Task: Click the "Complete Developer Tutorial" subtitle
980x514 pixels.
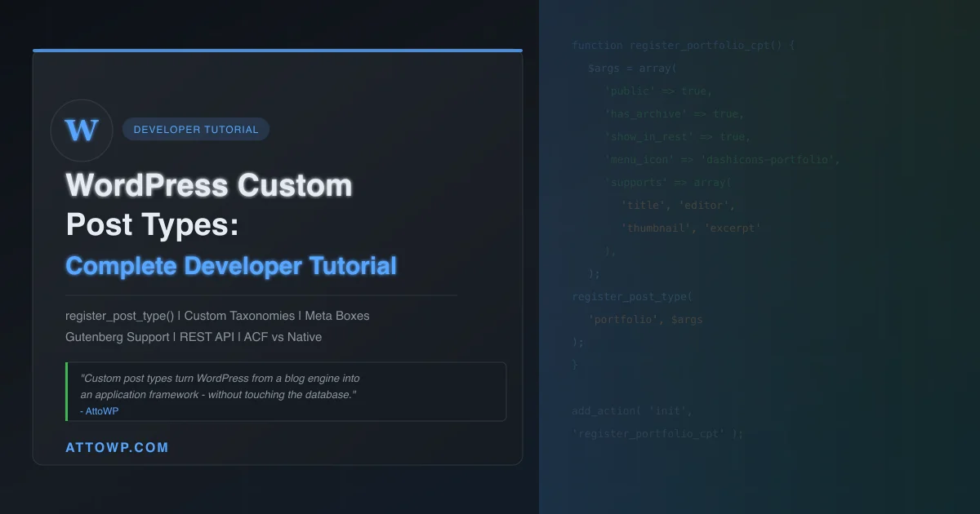Action: tap(231, 265)
